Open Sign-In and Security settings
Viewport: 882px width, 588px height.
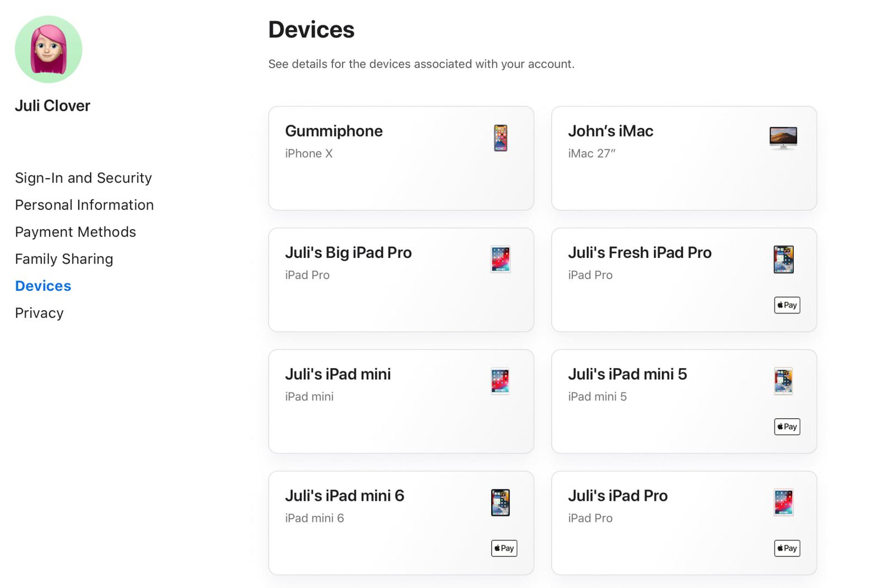pos(83,177)
